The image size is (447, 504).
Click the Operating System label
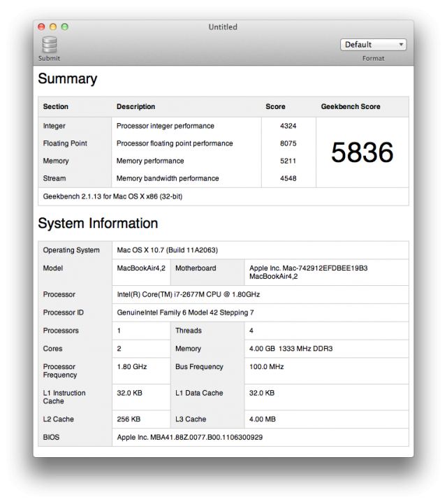[x=71, y=250]
